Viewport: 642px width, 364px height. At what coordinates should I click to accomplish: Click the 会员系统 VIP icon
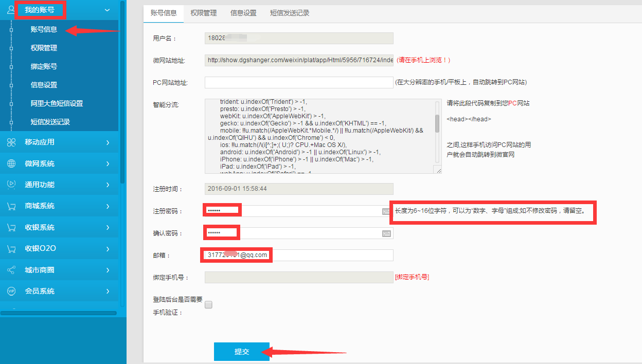[x=11, y=291]
